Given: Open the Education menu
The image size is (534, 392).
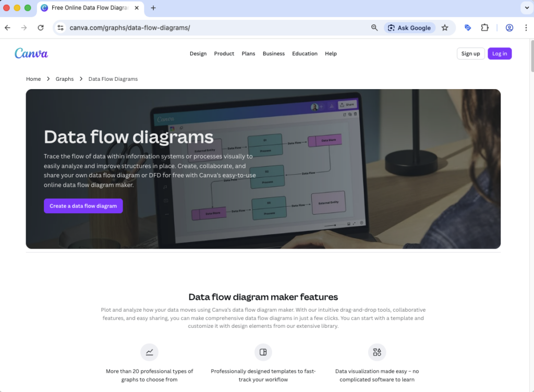Looking at the screenshot, I should coord(305,54).
